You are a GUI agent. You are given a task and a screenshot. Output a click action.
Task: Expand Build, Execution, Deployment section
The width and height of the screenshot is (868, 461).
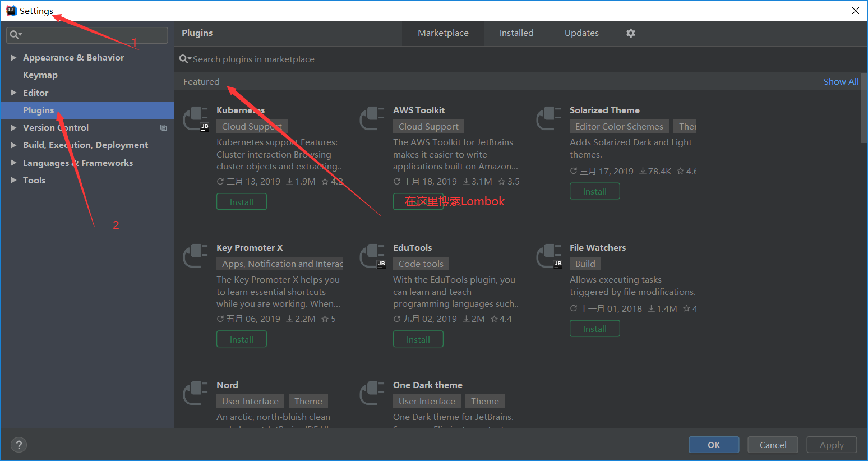click(13, 145)
